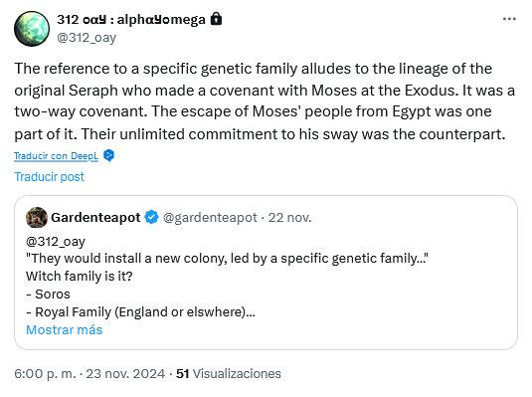This screenshot has height=397, width=532.
Task: Click the main tweet text about Seraph
Action: tap(265, 101)
